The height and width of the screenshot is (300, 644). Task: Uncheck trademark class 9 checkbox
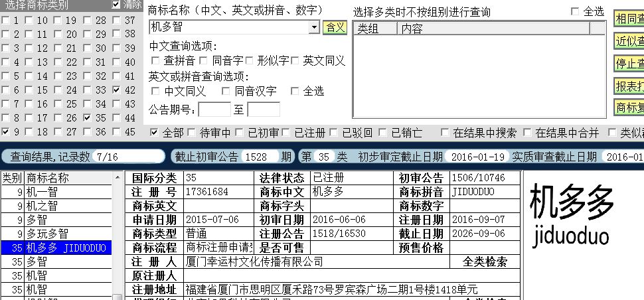(5, 132)
